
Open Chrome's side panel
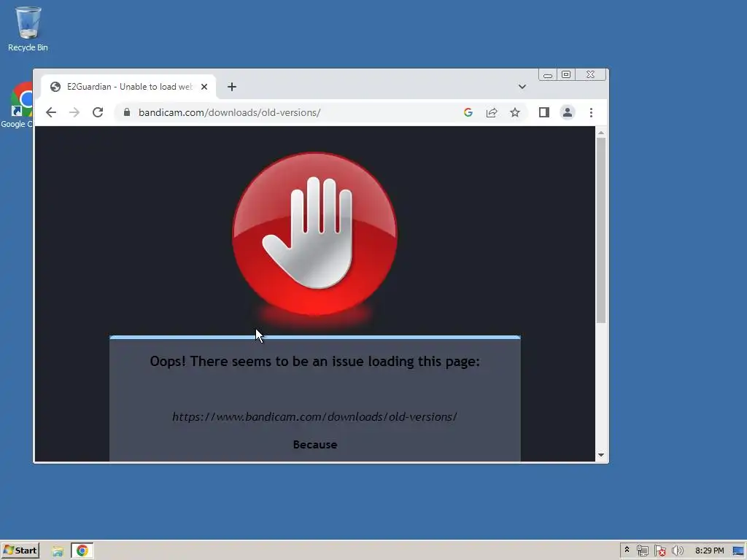tap(544, 112)
